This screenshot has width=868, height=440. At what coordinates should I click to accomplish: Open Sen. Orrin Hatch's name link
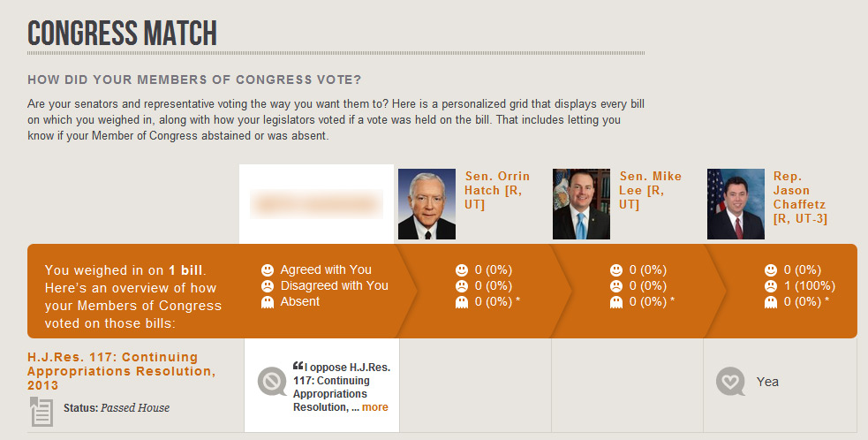[497, 190]
